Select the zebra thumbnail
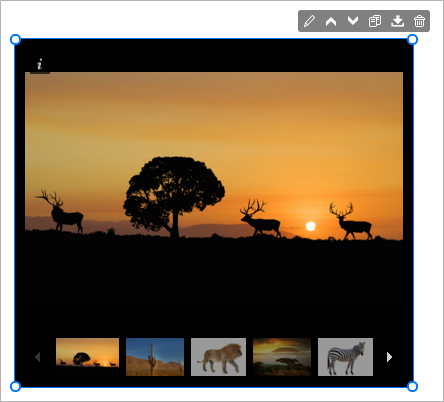 tap(345, 357)
